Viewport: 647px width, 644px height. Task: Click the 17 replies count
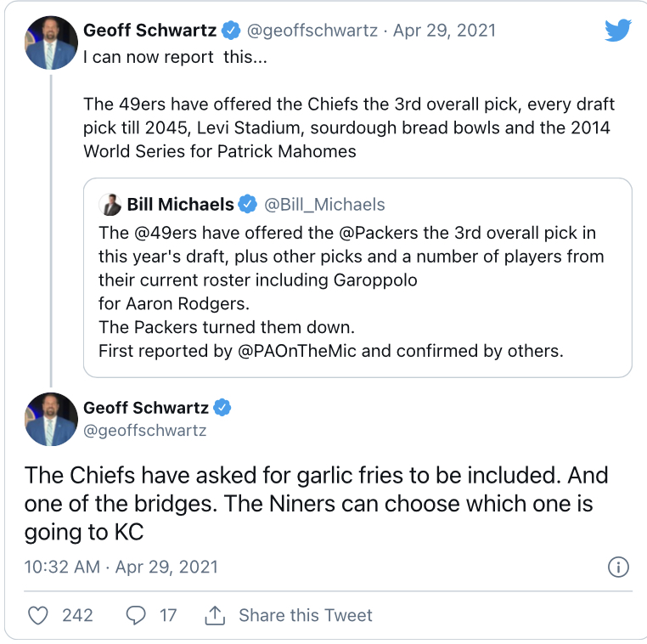point(168,615)
